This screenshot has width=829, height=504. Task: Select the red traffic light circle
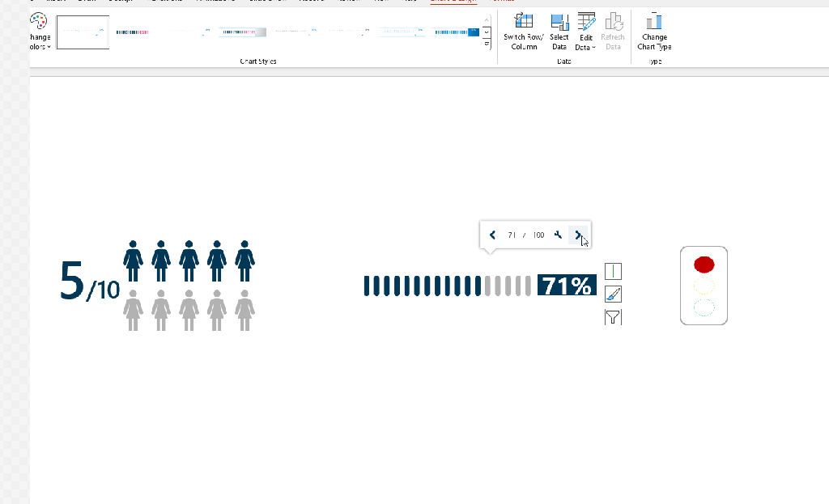(704, 265)
